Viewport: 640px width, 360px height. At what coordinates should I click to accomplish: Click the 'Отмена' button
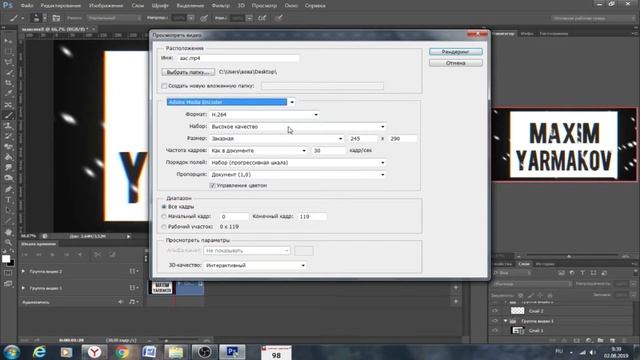(x=456, y=63)
